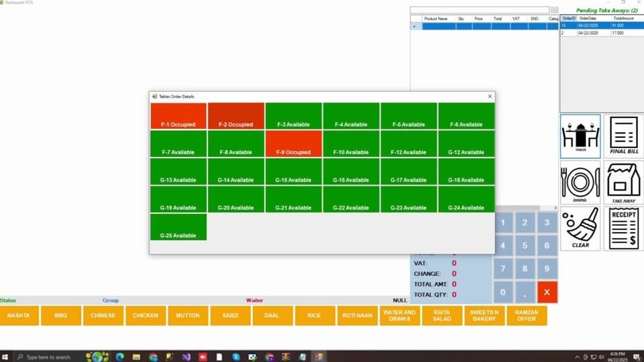Viewport: 644px width, 362px height.
Task: Select table F-8 Available
Action: [235, 144]
